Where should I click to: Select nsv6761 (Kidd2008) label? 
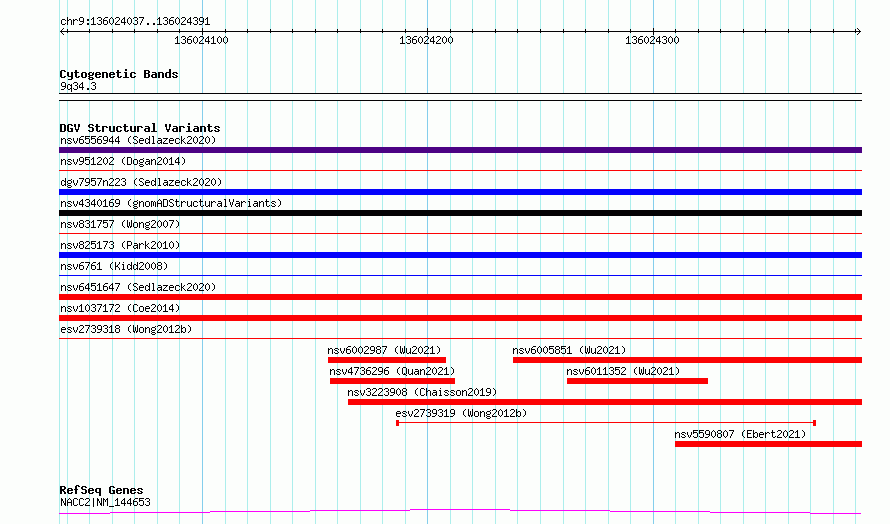pyautogui.click(x=114, y=266)
